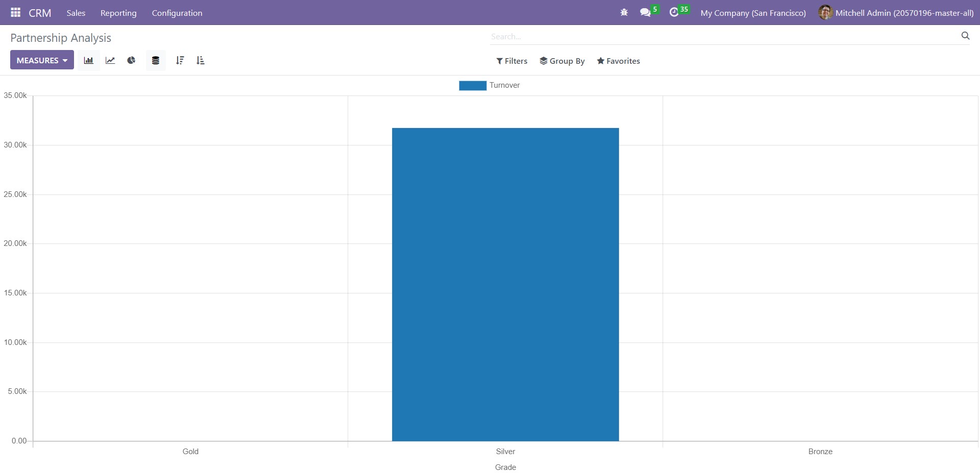The image size is (980, 473).
Task: Click the activities badge showing 35
Action: (x=684, y=9)
